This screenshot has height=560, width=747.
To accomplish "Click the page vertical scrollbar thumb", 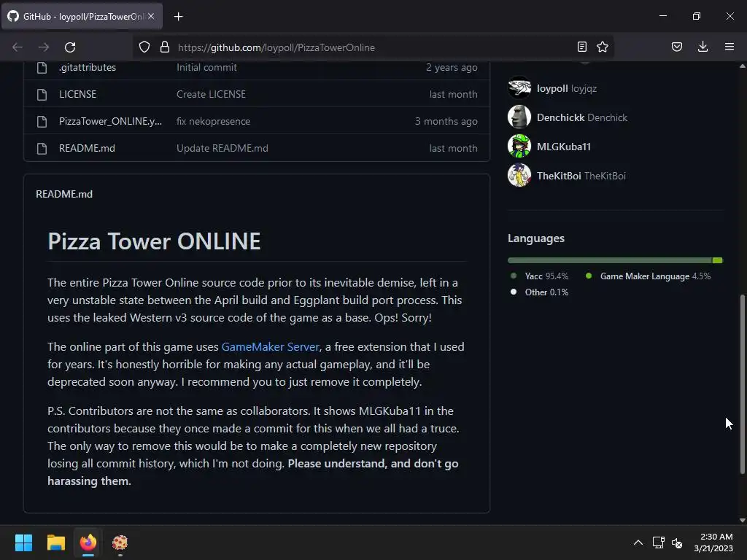I will click(x=742, y=384).
